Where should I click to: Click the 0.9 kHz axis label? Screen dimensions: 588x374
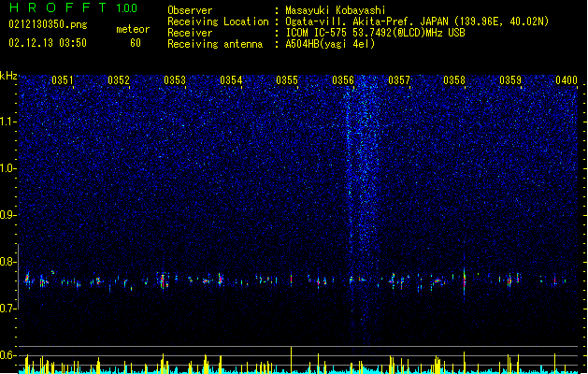coord(7,215)
